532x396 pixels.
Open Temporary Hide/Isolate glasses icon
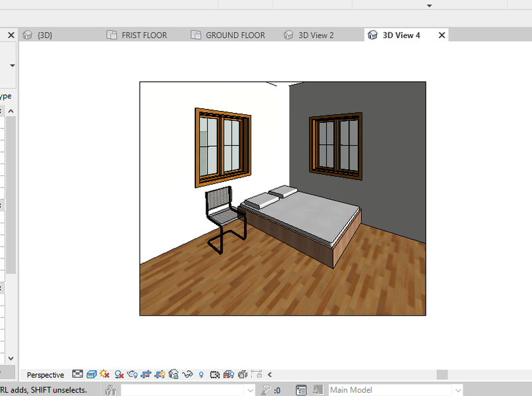(x=188, y=374)
